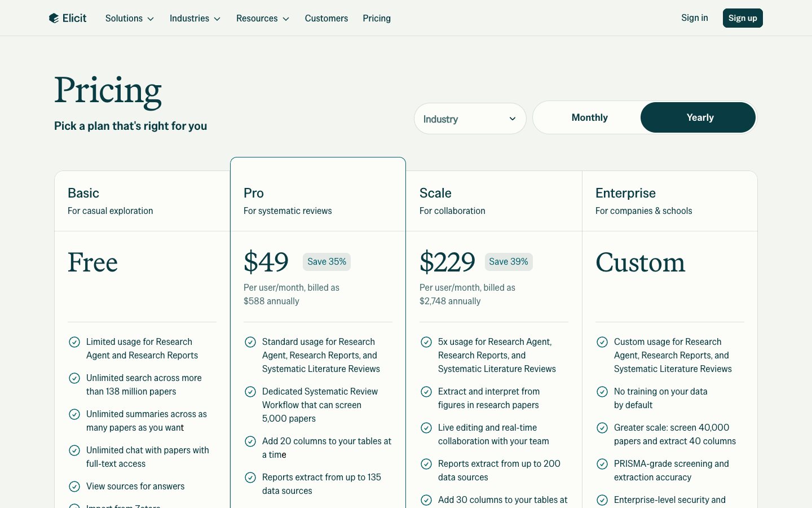Click checkmark icon beside 'Greater scale: screen 40,000'
812x508 pixels.
point(602,428)
